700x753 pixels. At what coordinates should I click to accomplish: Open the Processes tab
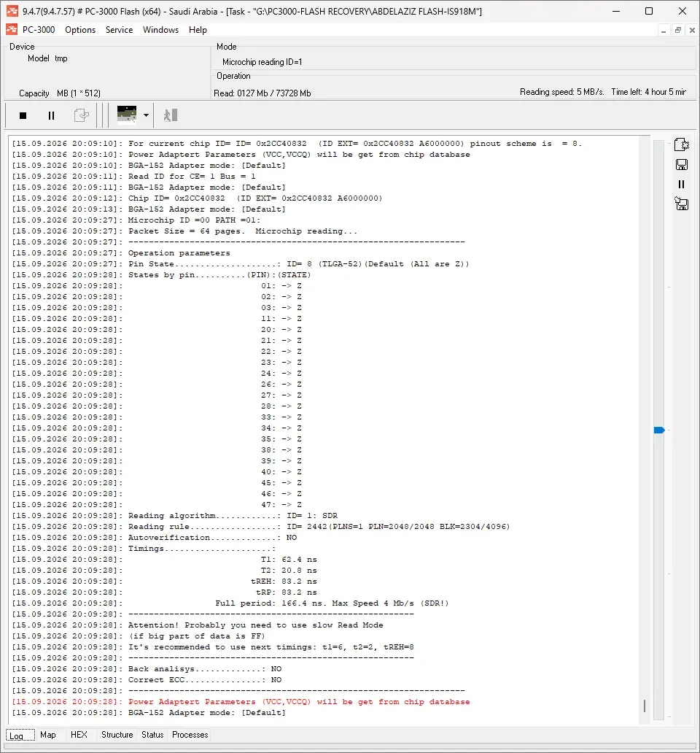pos(190,735)
